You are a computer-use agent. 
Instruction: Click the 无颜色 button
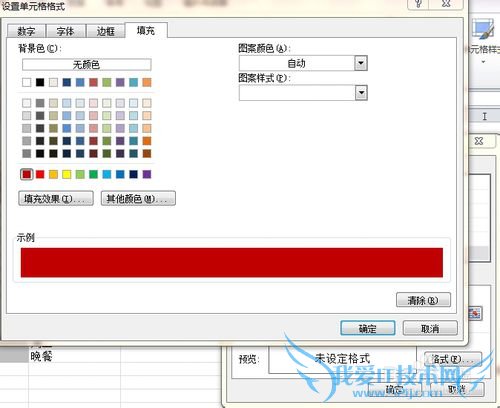tap(87, 64)
